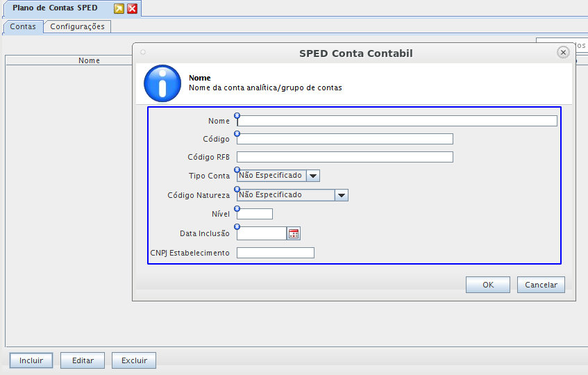Detach the Plano de Contas SPED tab

(x=119, y=8)
